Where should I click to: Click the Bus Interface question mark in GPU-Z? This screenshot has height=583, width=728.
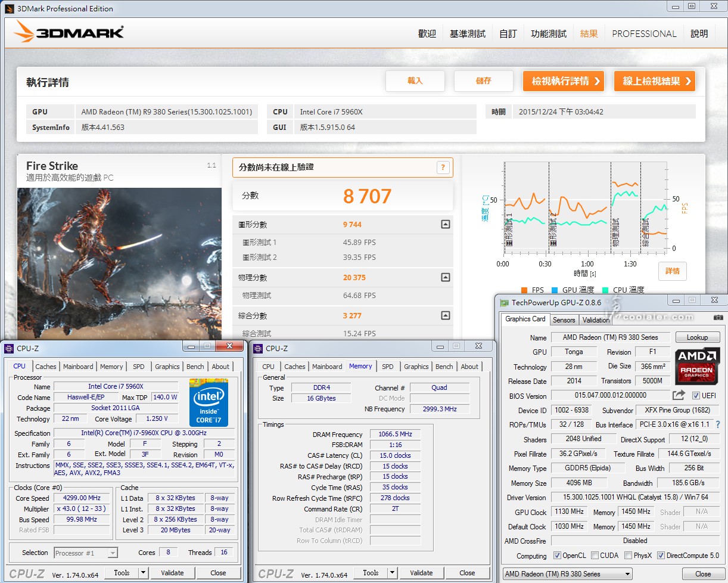pos(718,424)
